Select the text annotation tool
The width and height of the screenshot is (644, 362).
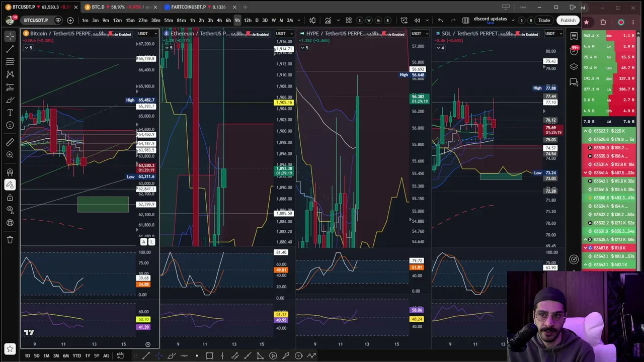coord(10,113)
